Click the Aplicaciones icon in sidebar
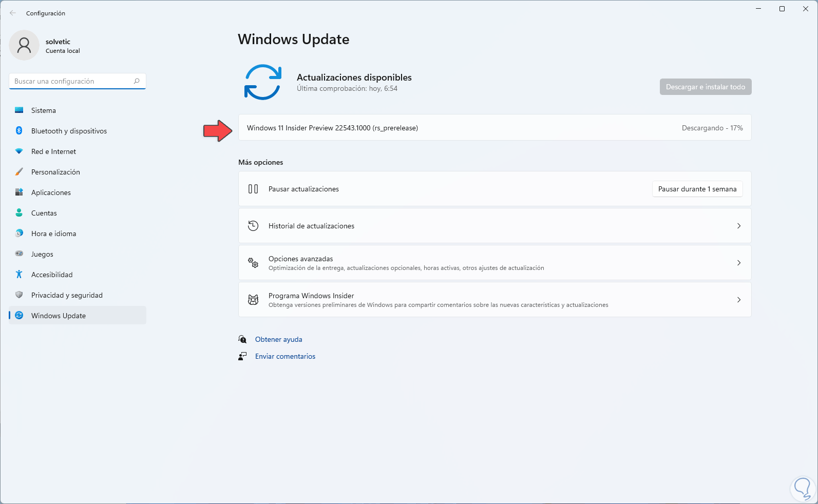Viewport: 818px width, 504px height. click(x=19, y=192)
